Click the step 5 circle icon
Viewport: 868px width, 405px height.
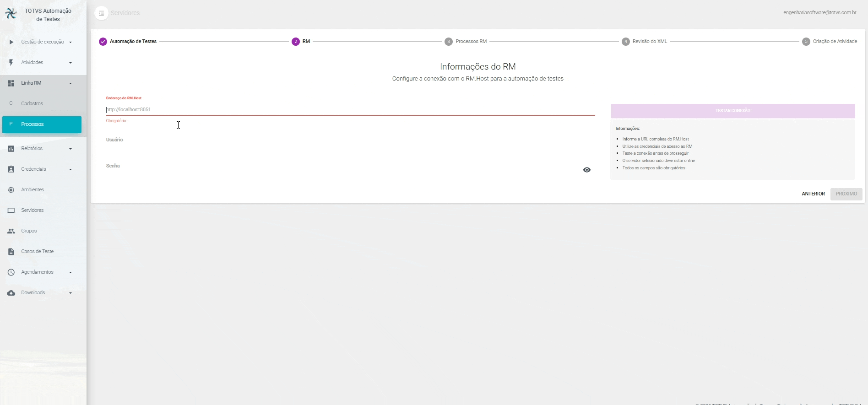(806, 42)
